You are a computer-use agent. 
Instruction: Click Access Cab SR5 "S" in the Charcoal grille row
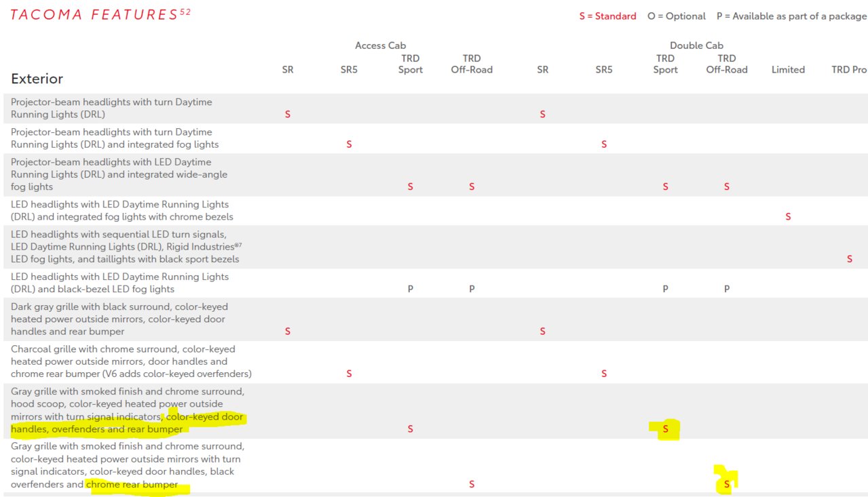[x=349, y=374]
